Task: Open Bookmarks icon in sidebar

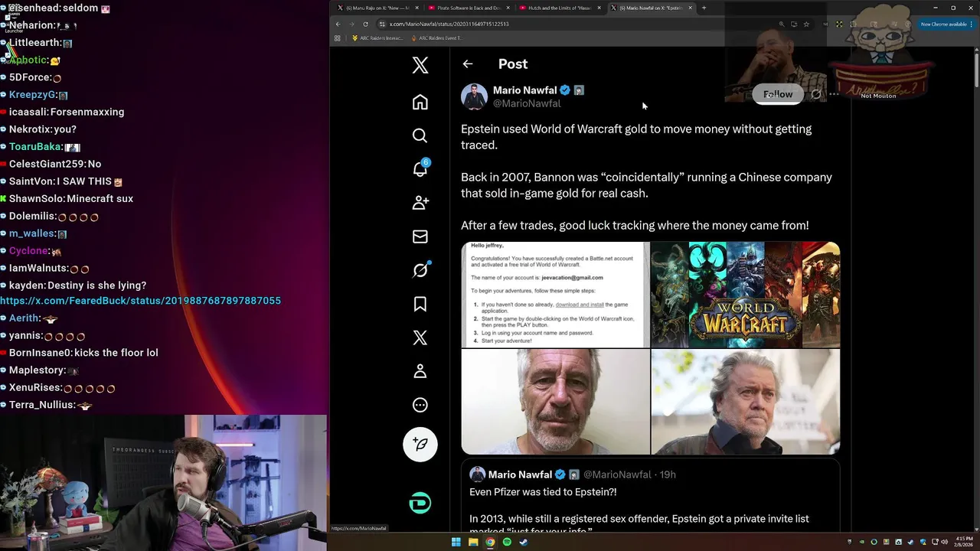Action: [x=420, y=304]
